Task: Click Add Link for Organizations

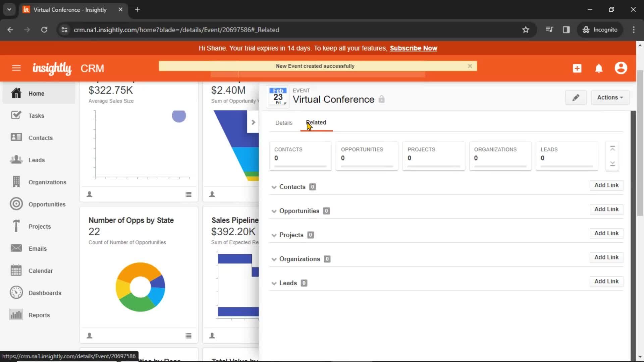Action: [606, 257]
